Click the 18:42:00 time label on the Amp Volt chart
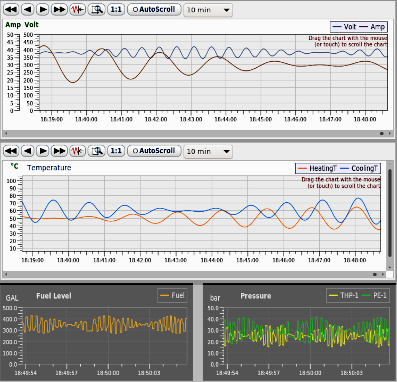The width and height of the screenshot is (397, 382). pos(156,119)
